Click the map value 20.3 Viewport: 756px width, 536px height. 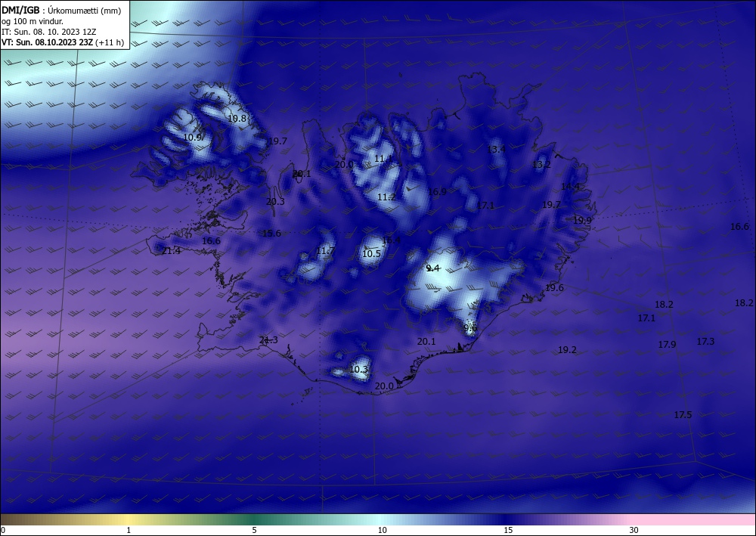275,202
